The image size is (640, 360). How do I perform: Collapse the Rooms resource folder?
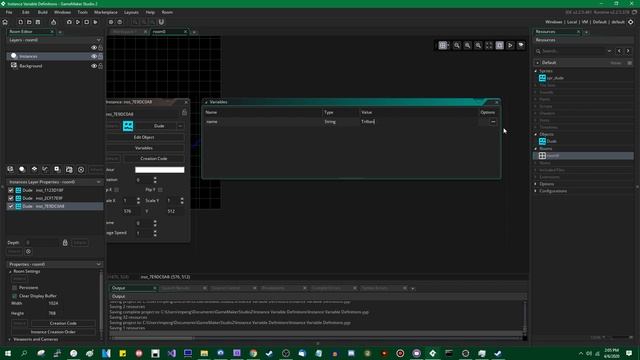[536, 149]
